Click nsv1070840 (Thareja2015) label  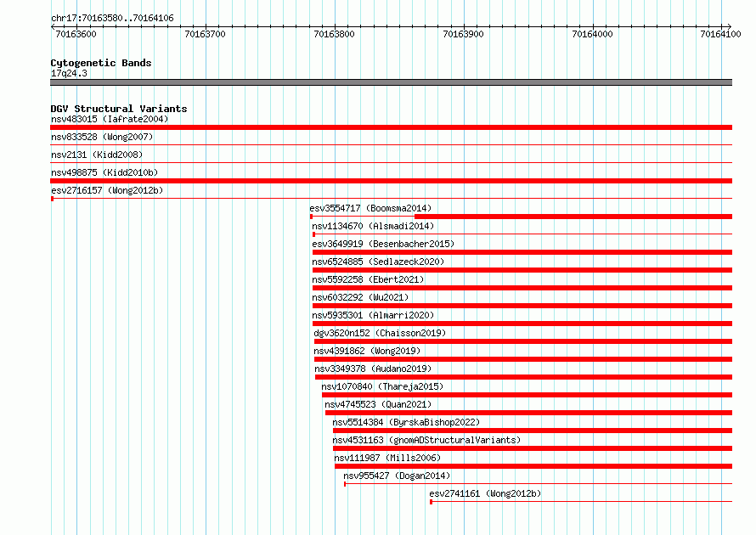click(382, 386)
